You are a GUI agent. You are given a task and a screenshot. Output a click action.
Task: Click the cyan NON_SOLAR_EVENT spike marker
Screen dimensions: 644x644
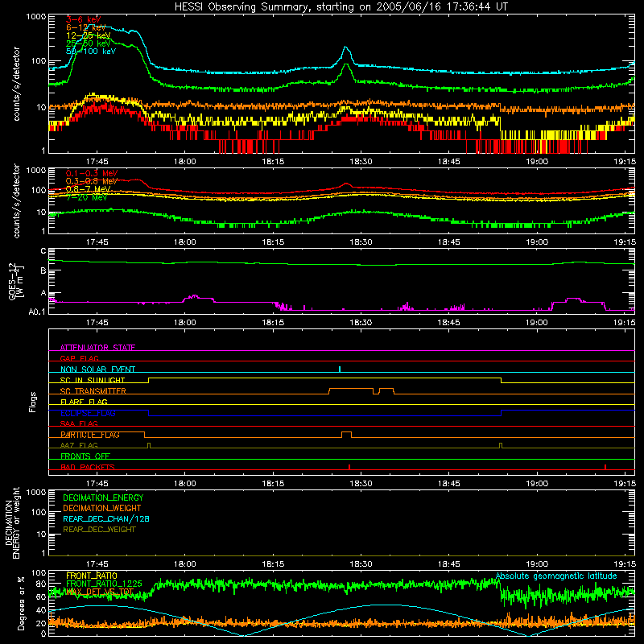click(340, 369)
